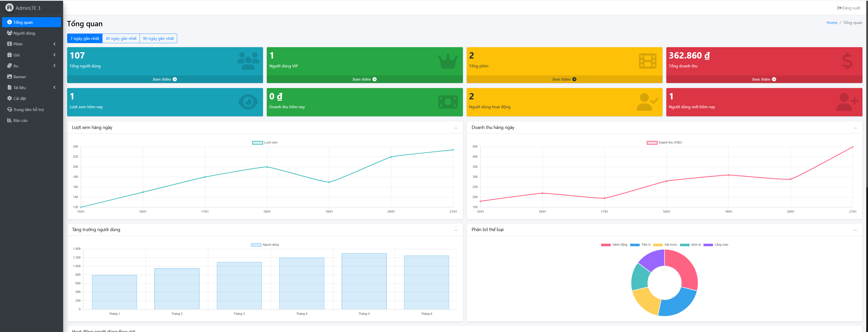The height and width of the screenshot is (332, 868).
Task: Click the dollar icon on revenue card
Action: tap(847, 61)
